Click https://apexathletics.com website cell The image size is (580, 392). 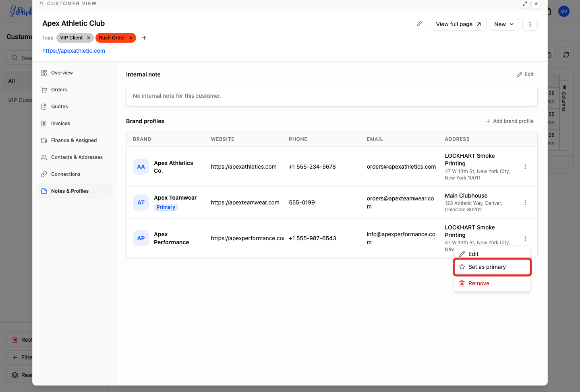[244, 167]
